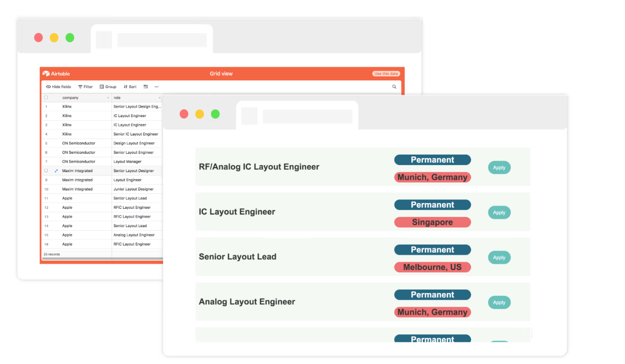Apply to Senior Layout Lead job
Viewport: 625px width, 364px height.
click(499, 258)
